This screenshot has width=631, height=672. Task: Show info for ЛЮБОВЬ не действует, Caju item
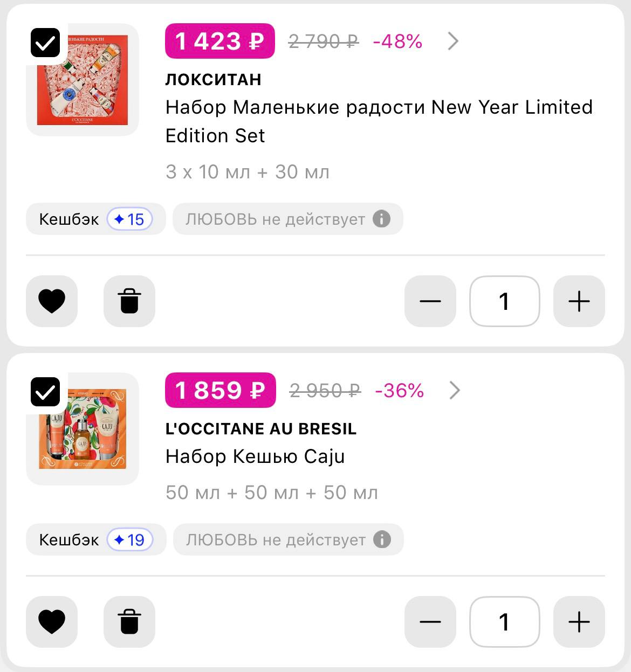pyautogui.click(x=382, y=539)
